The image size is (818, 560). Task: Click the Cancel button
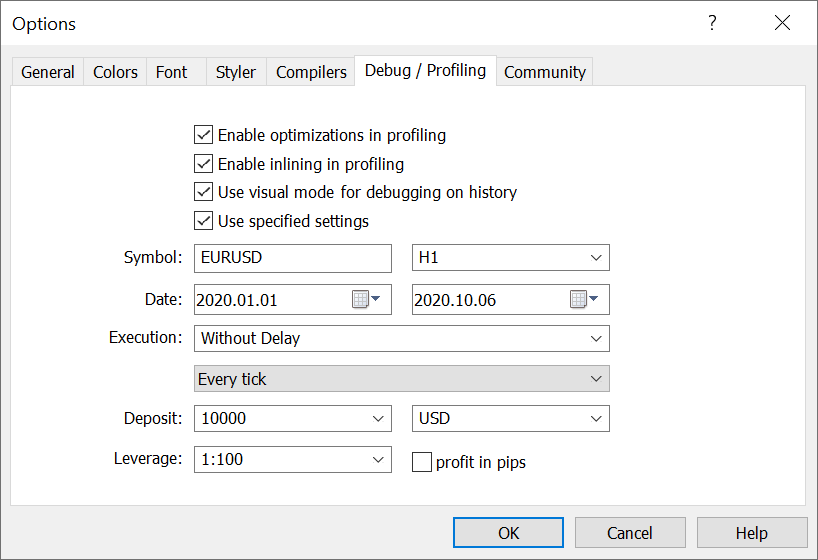tap(630, 533)
